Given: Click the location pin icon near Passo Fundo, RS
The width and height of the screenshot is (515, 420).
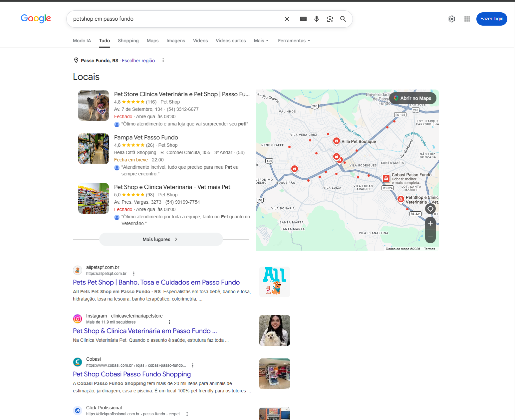Looking at the screenshot, I should [x=76, y=60].
